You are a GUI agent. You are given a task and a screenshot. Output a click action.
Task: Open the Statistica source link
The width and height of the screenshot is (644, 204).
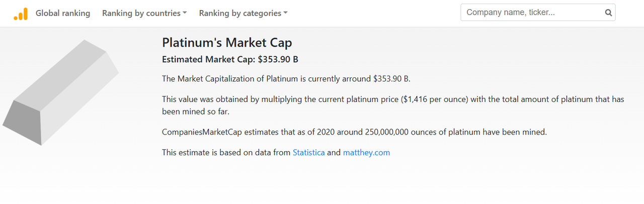point(308,152)
